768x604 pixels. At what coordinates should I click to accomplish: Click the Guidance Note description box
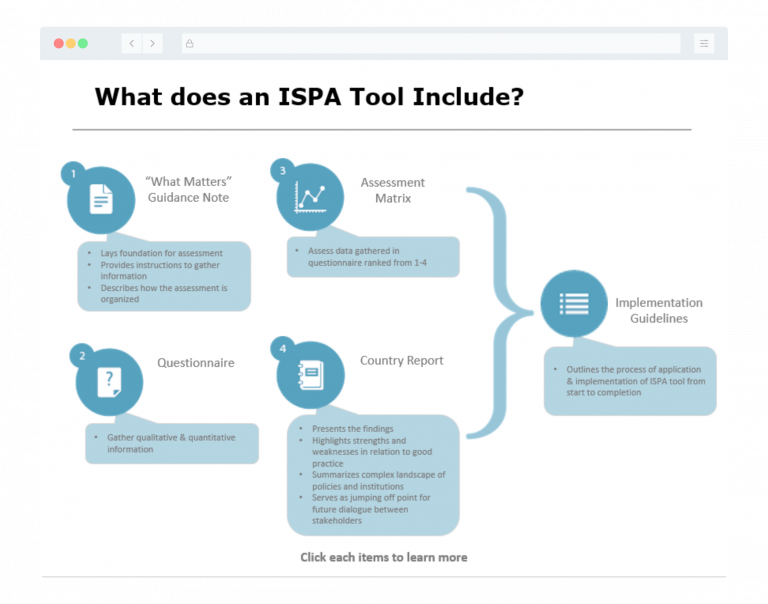(x=164, y=276)
